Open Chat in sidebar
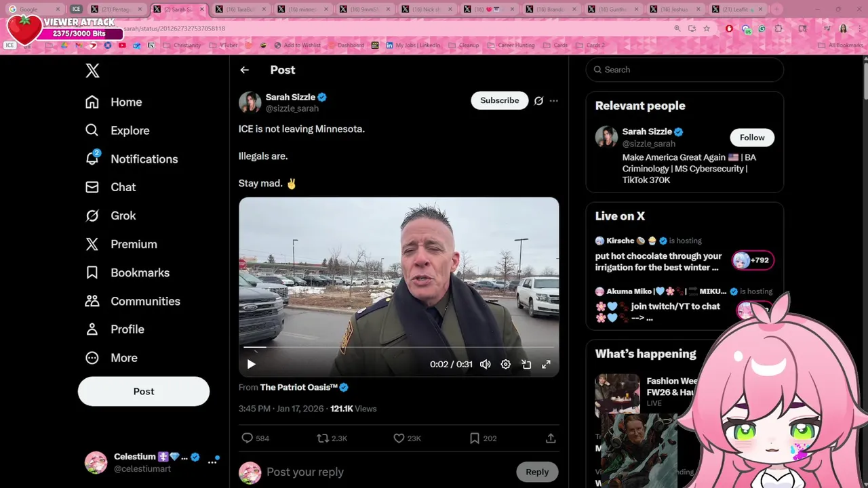Image resolution: width=868 pixels, height=488 pixels. (x=110, y=187)
